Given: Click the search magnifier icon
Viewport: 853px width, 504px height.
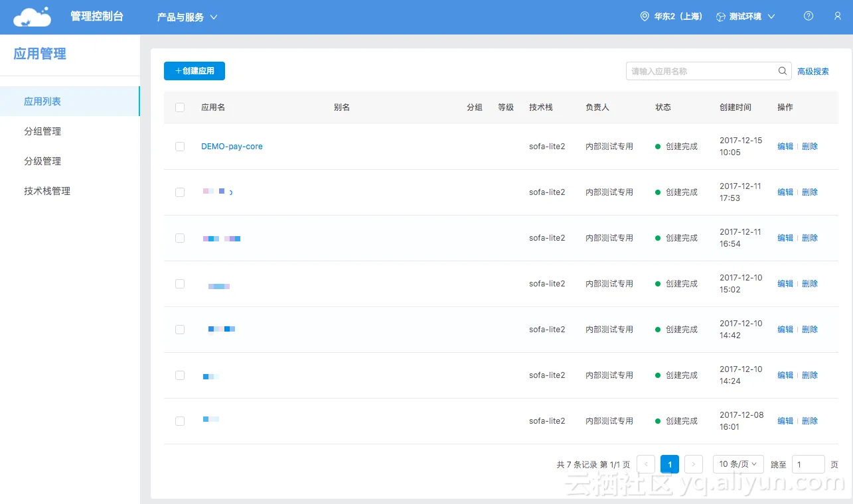Looking at the screenshot, I should coord(783,71).
